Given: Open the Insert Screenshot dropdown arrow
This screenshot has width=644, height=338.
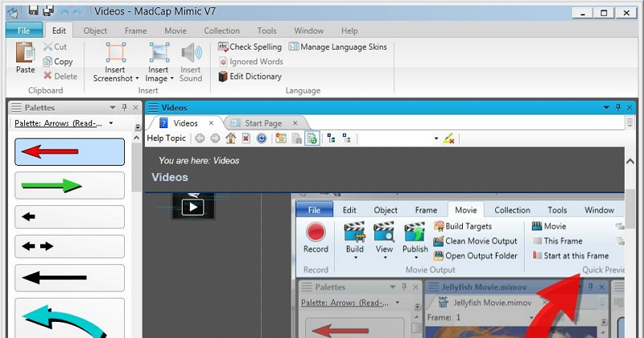Looking at the screenshot, I should [x=137, y=78].
